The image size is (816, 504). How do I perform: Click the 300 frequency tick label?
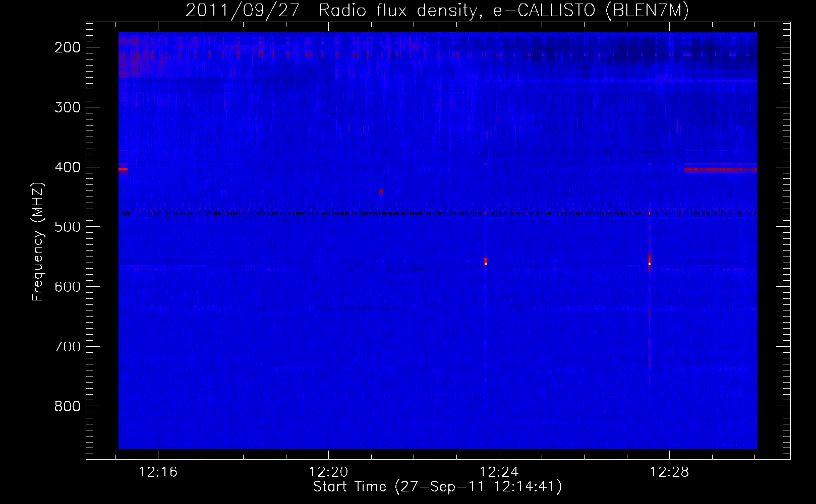click(x=67, y=107)
